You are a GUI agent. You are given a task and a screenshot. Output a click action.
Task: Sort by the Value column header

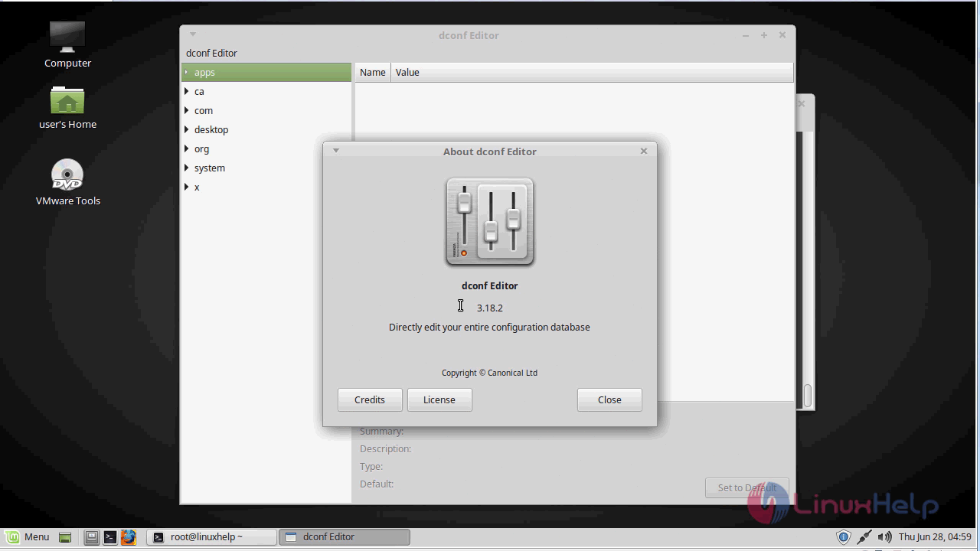[592, 72]
